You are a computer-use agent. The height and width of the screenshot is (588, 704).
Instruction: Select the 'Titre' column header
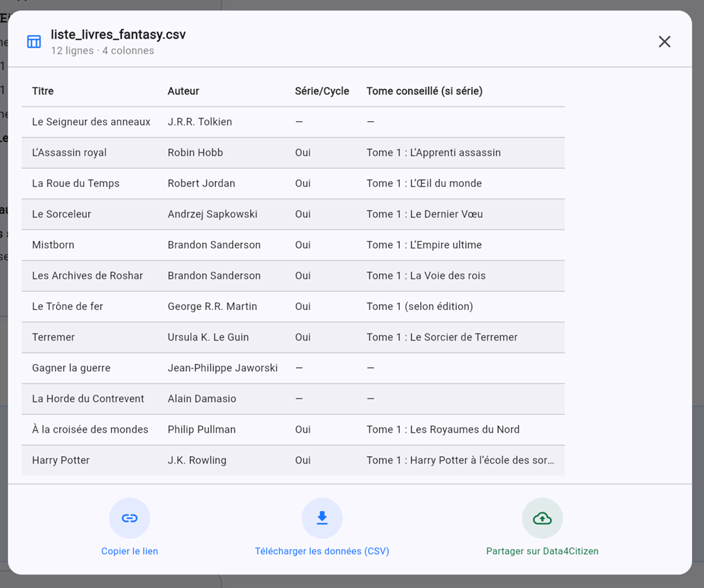tap(43, 91)
